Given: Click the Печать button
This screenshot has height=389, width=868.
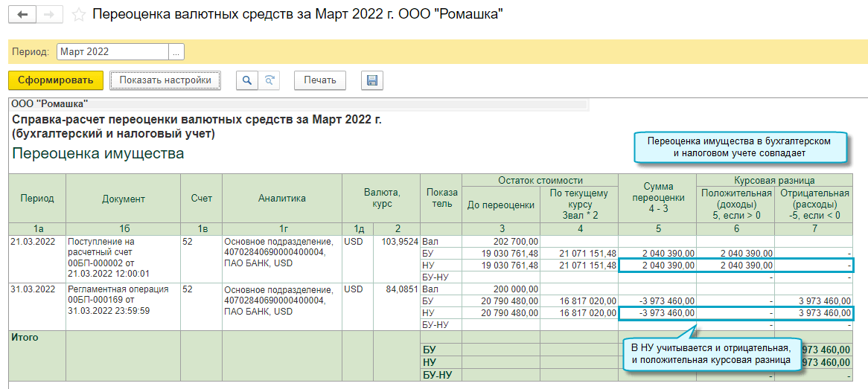Looking at the screenshot, I should (320, 80).
